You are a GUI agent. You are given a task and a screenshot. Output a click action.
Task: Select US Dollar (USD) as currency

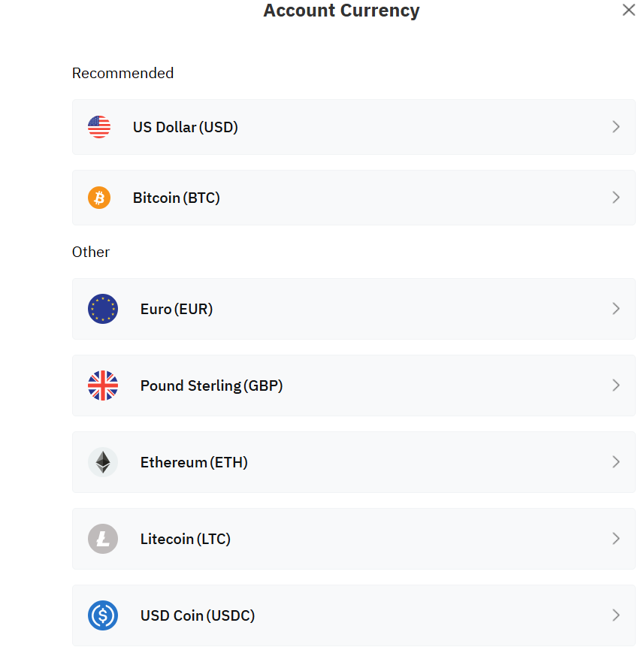point(186,127)
